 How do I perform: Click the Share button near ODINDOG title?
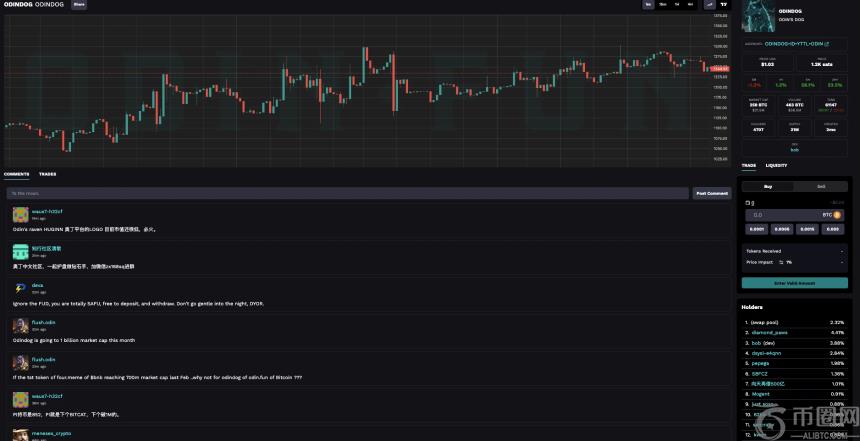(x=78, y=4)
